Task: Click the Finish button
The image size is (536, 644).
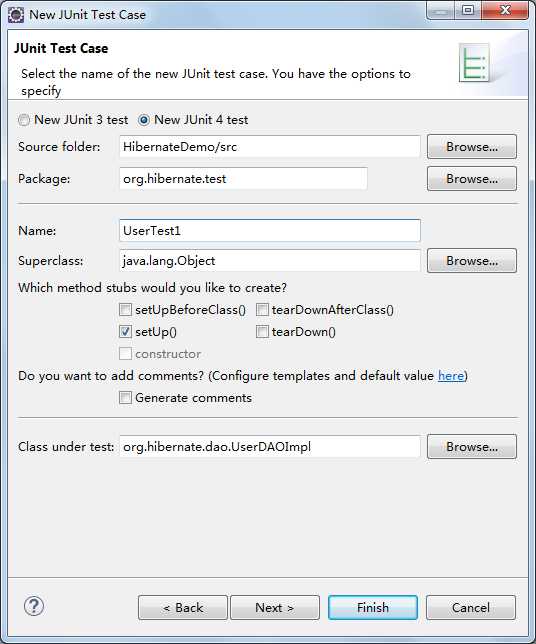Action: pos(373,607)
